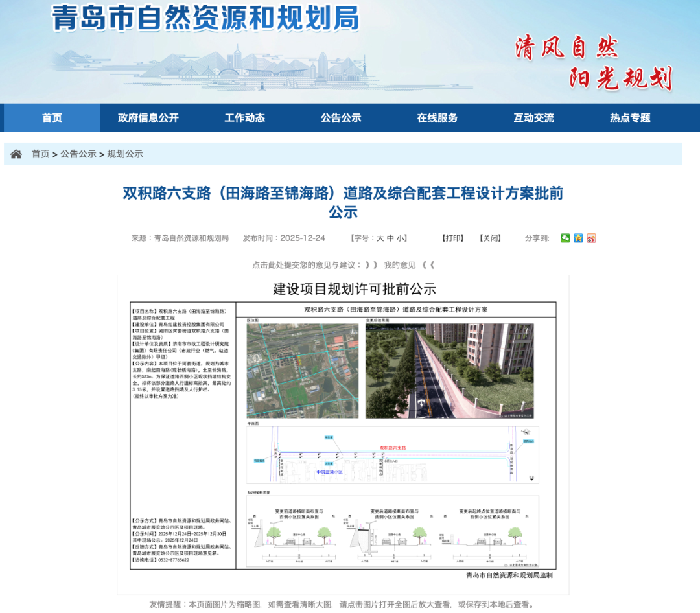Share to Sina Weibo icon
Screen dimensions: 700x613
[x=591, y=238]
